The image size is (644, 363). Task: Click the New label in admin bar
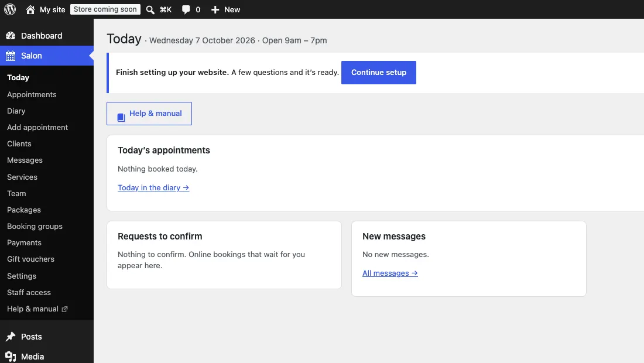click(x=232, y=10)
